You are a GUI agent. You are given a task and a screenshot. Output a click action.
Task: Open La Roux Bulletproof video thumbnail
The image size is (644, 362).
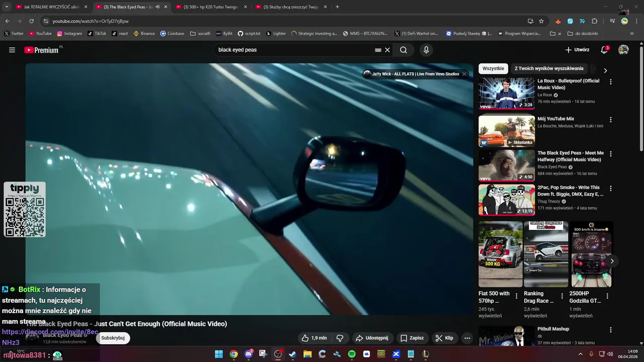(507, 94)
